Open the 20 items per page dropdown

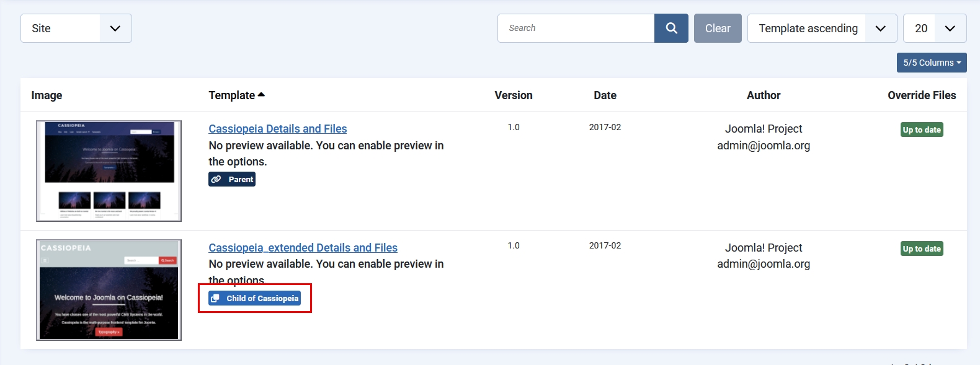934,29
